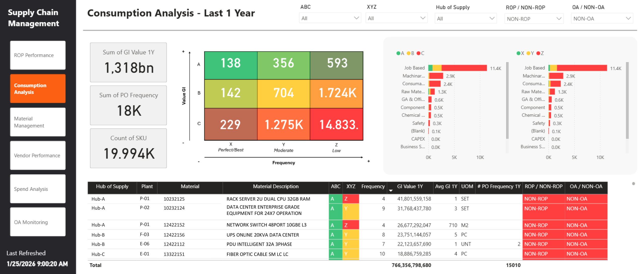This screenshot has height=274, width=644.
Task: Select matrix cell CX with value 229
Action: point(231,124)
